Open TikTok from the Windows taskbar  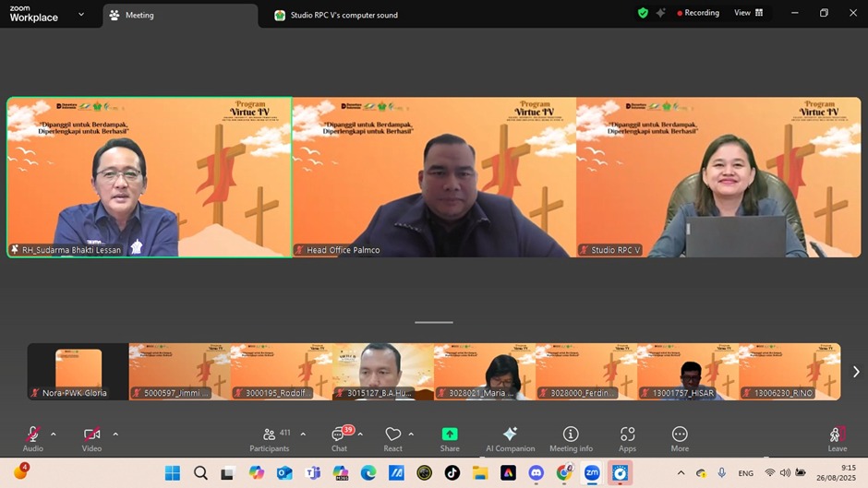coord(452,473)
